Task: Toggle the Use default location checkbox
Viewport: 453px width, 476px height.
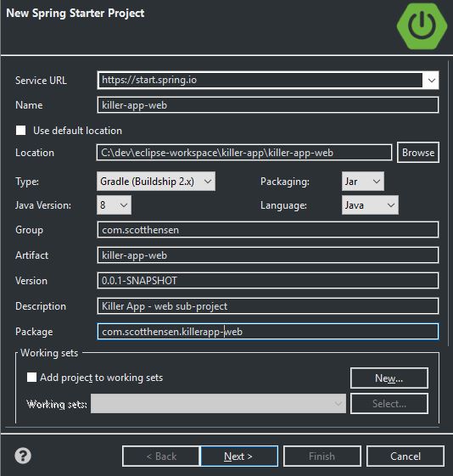Action: 20,131
